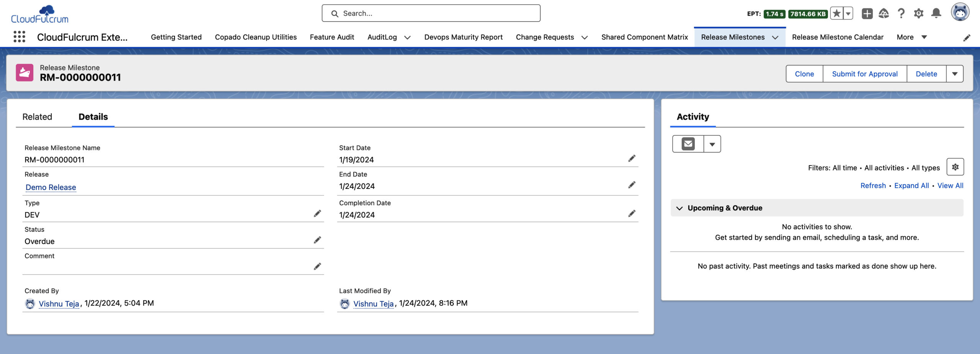Click Refresh in the activity timeline
980x354 pixels.
pos(873,185)
